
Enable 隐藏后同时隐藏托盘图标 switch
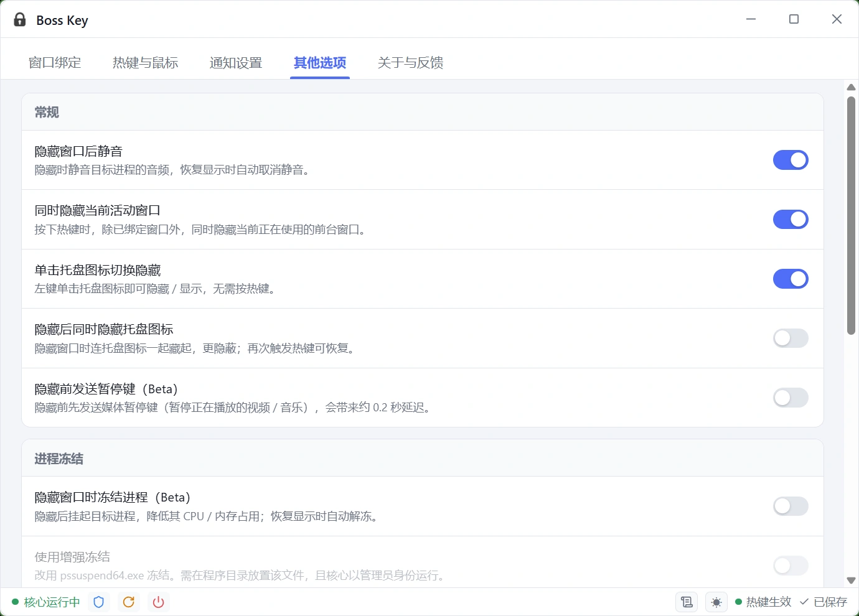pyautogui.click(x=791, y=338)
